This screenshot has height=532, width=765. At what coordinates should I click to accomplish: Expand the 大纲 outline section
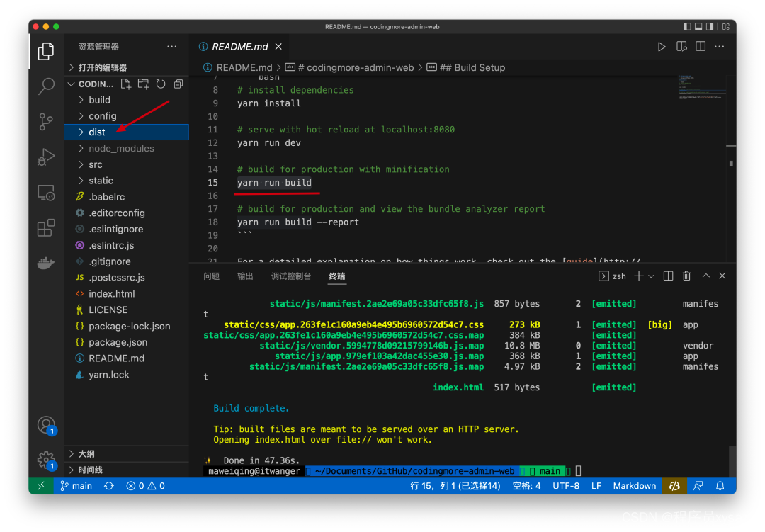pyautogui.click(x=126, y=454)
